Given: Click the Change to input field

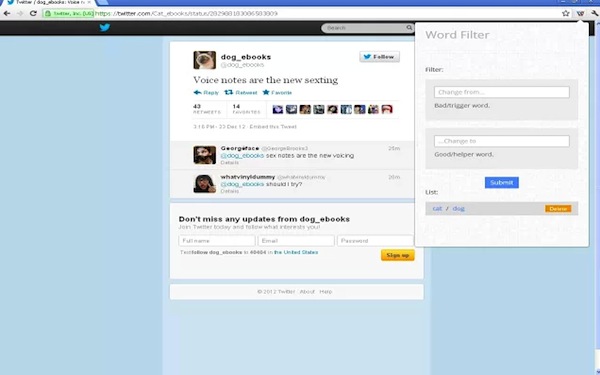Looking at the screenshot, I should click(x=502, y=141).
